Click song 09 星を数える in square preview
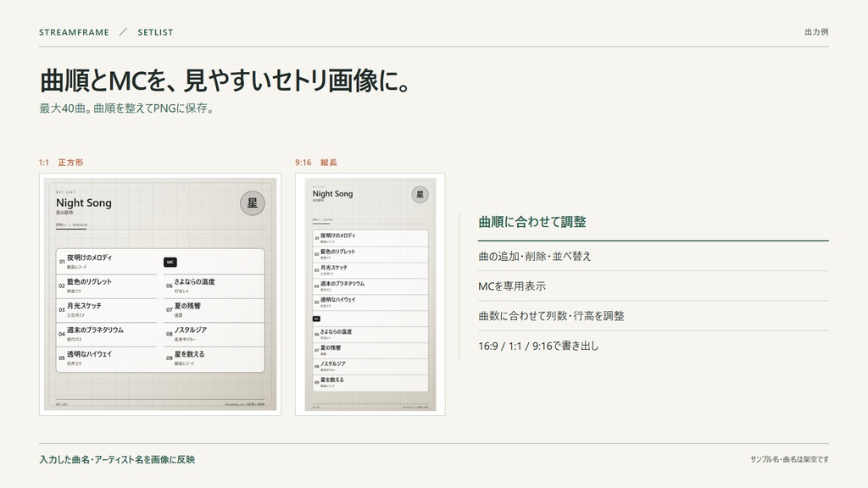 click(x=214, y=358)
